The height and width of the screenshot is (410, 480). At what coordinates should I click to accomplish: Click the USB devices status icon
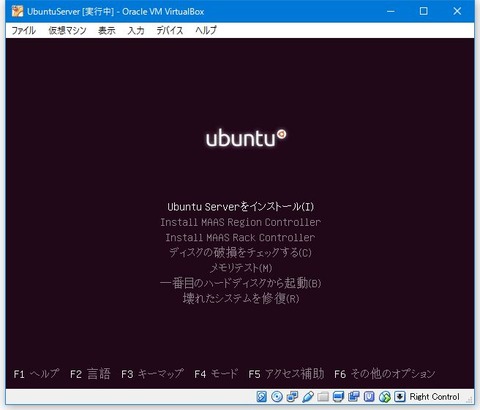click(x=308, y=397)
